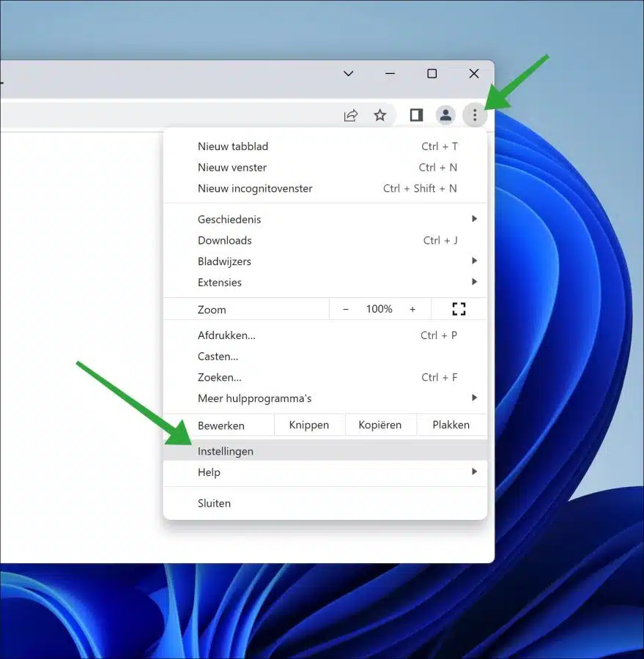The height and width of the screenshot is (659, 644).
Task: Maximize the Chrome window
Action: pyautogui.click(x=432, y=73)
